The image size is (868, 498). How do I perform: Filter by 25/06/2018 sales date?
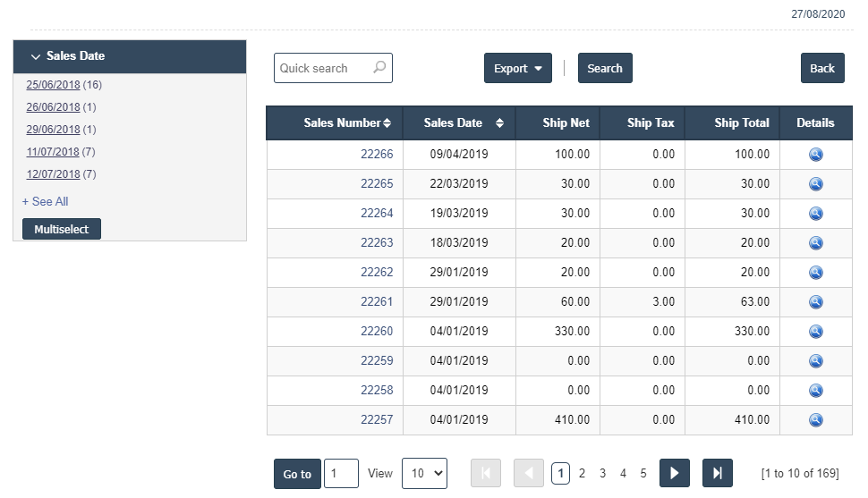tap(53, 85)
